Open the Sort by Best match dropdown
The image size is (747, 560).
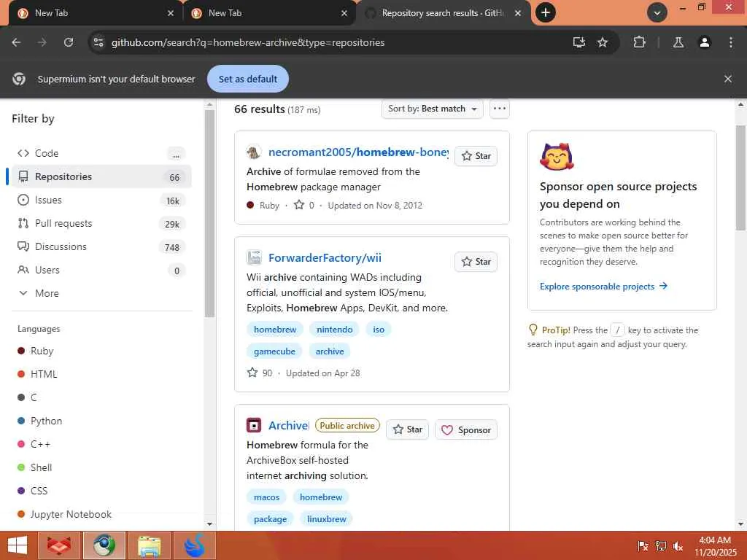[x=432, y=109]
